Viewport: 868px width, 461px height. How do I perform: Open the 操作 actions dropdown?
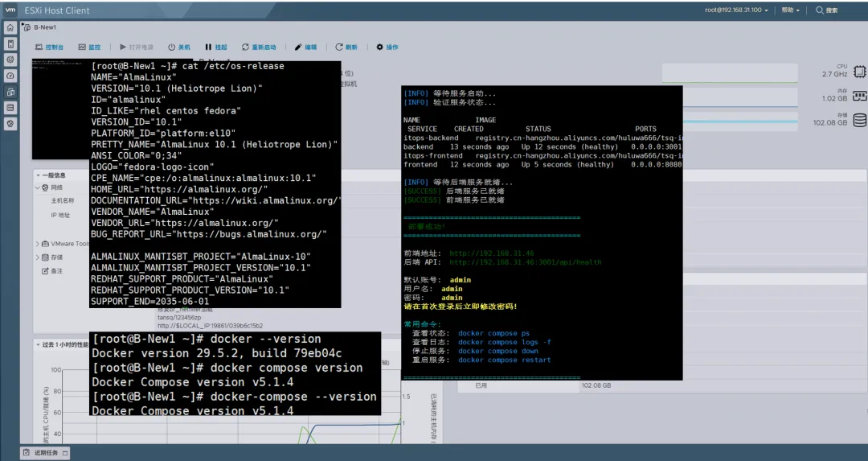[x=387, y=47]
